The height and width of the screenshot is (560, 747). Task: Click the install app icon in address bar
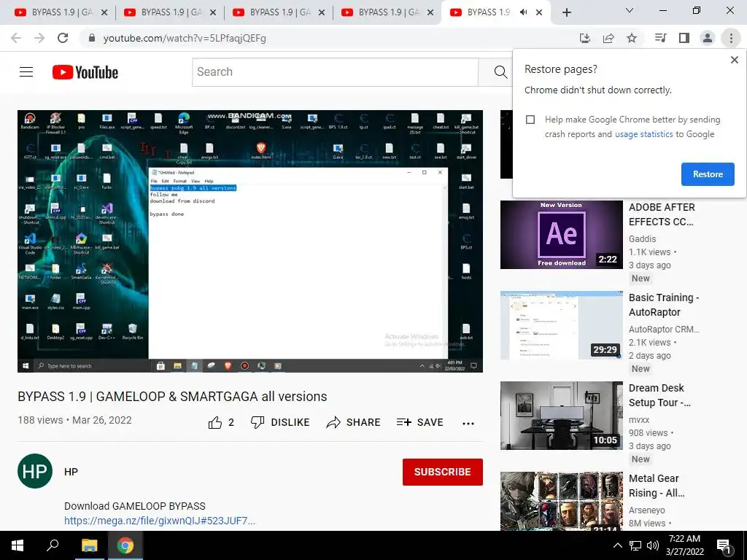584,38
